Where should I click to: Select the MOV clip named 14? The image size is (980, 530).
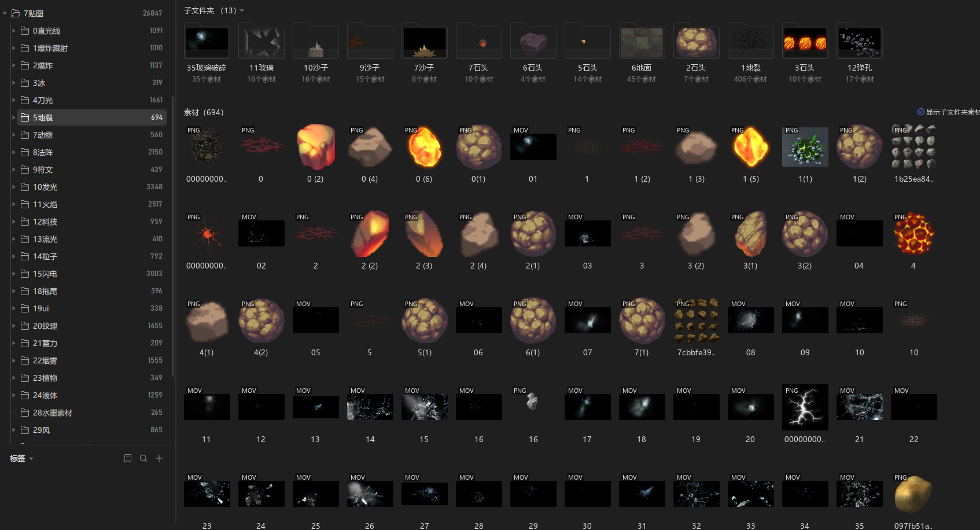pyautogui.click(x=370, y=407)
